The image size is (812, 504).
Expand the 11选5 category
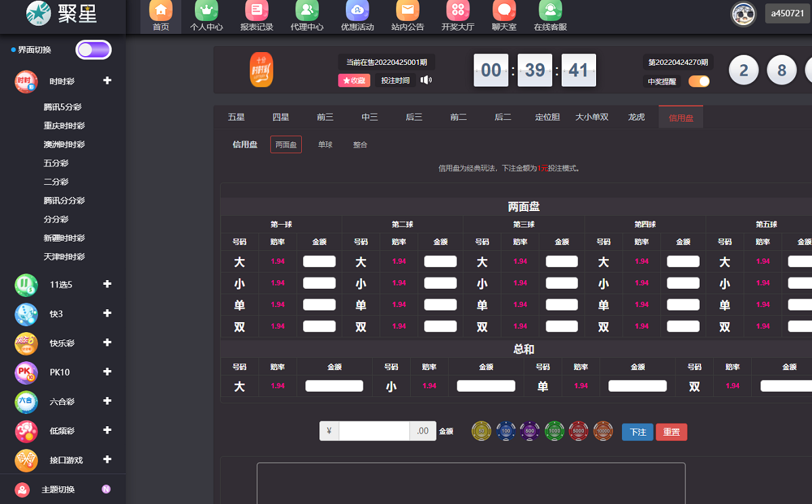tap(107, 284)
